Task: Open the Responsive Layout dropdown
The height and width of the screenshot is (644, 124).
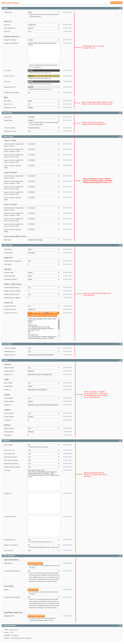Action: [44, 131]
